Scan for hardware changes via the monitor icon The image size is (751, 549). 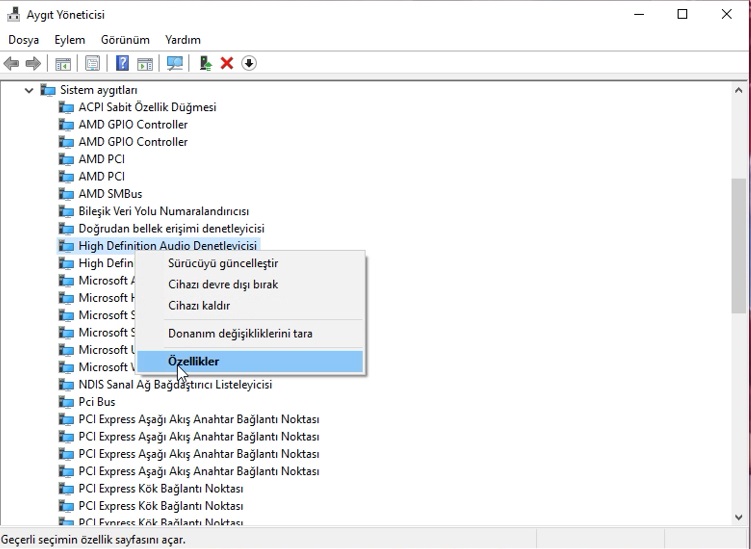175,63
